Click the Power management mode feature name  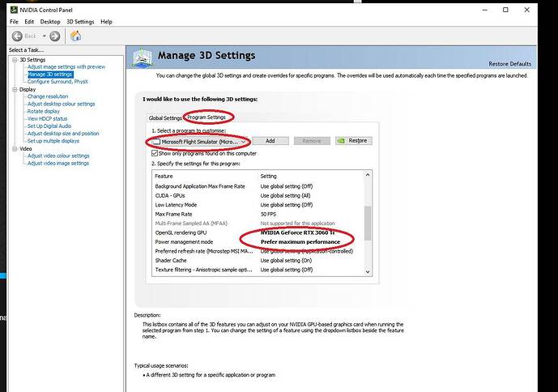184,241
